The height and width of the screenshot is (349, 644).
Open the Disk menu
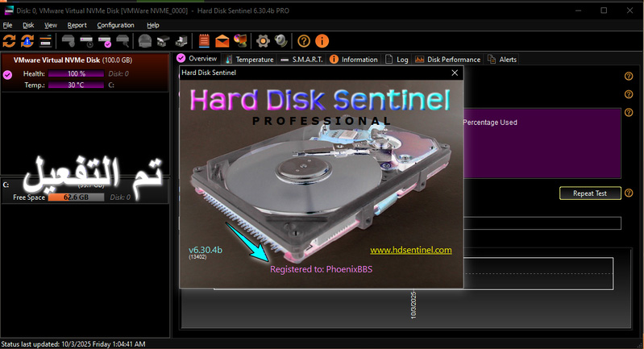tap(28, 25)
